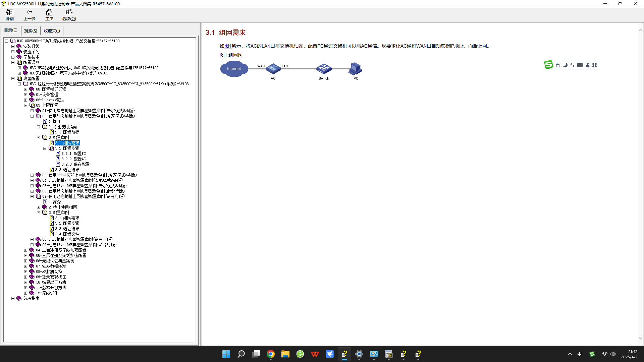Viewport: 644px width, 362px height.
Task: Collapse the 配置调测 tree node
Action: 13,62
